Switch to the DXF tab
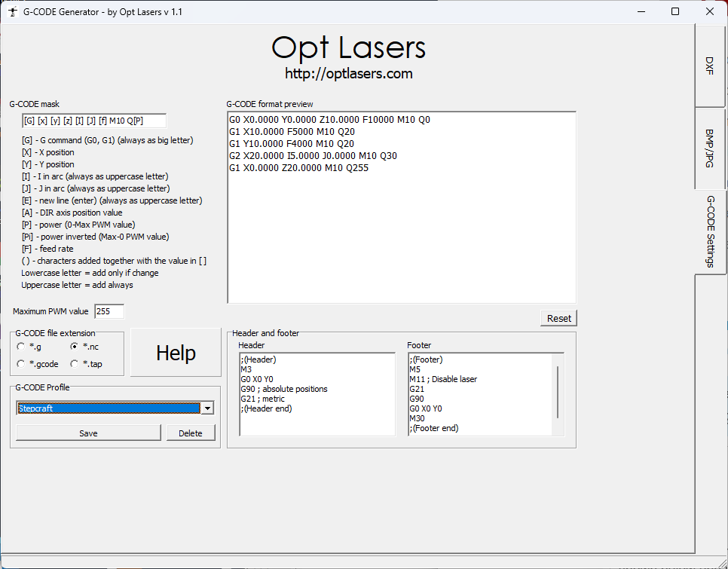Viewport: 728px width, 569px height. point(710,65)
